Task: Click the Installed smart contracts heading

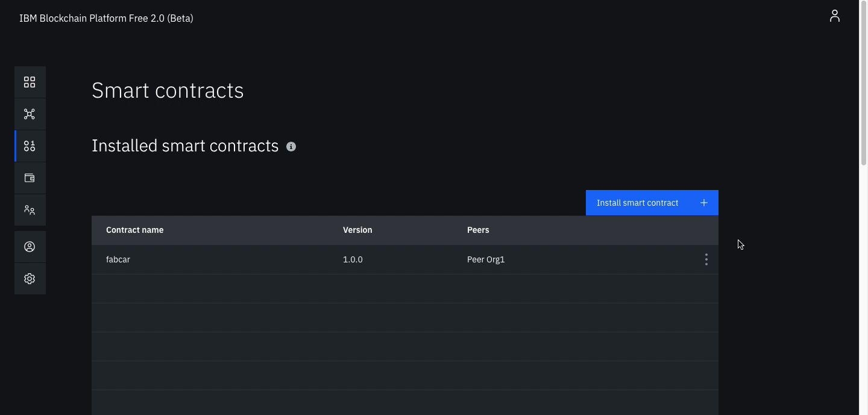Action: pyautogui.click(x=185, y=146)
